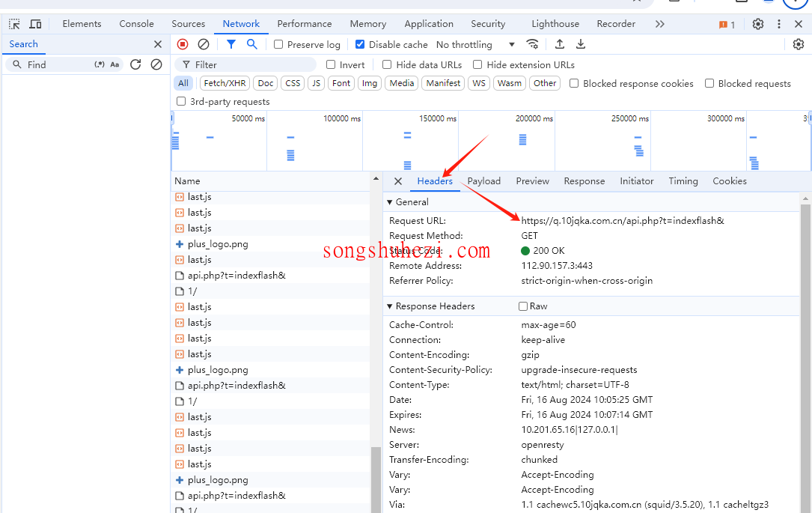Open network search with the magnifier icon
The image size is (812, 513).
click(x=251, y=44)
